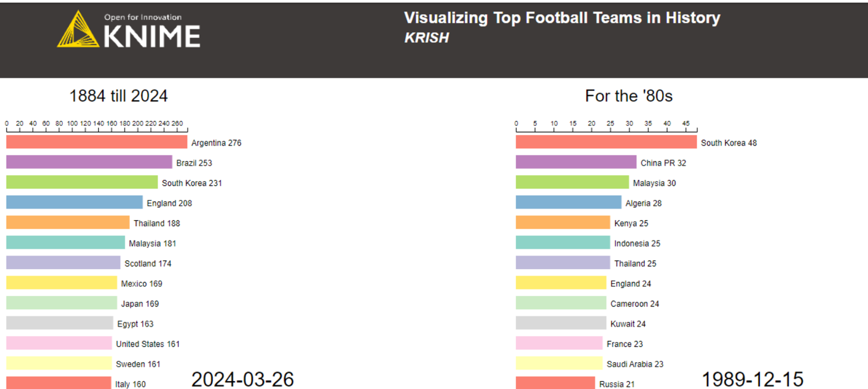The width and height of the screenshot is (868, 389).
Task: Click the Argentina 276 red bar
Action: [97, 142]
